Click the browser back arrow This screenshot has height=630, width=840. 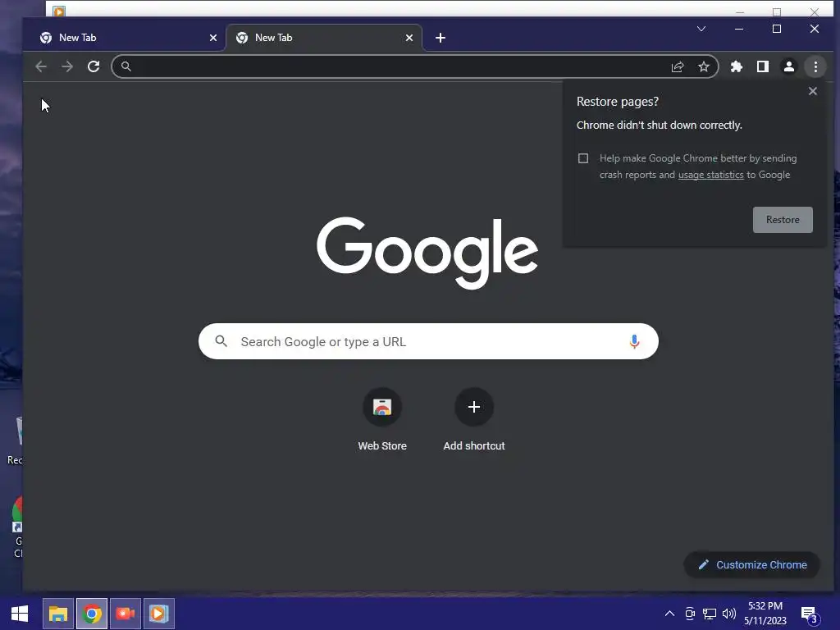coord(41,66)
